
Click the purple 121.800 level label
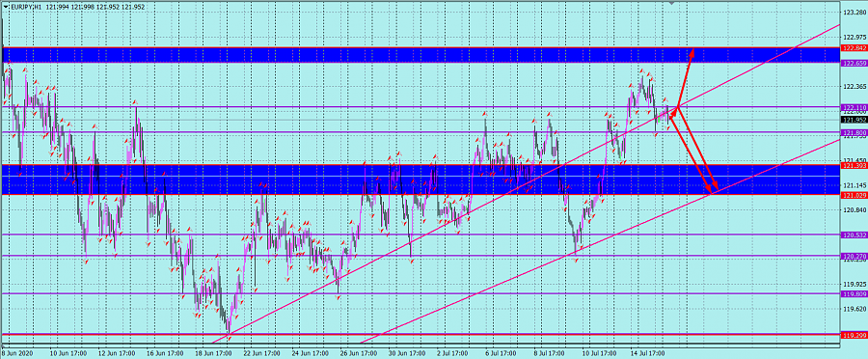point(854,133)
